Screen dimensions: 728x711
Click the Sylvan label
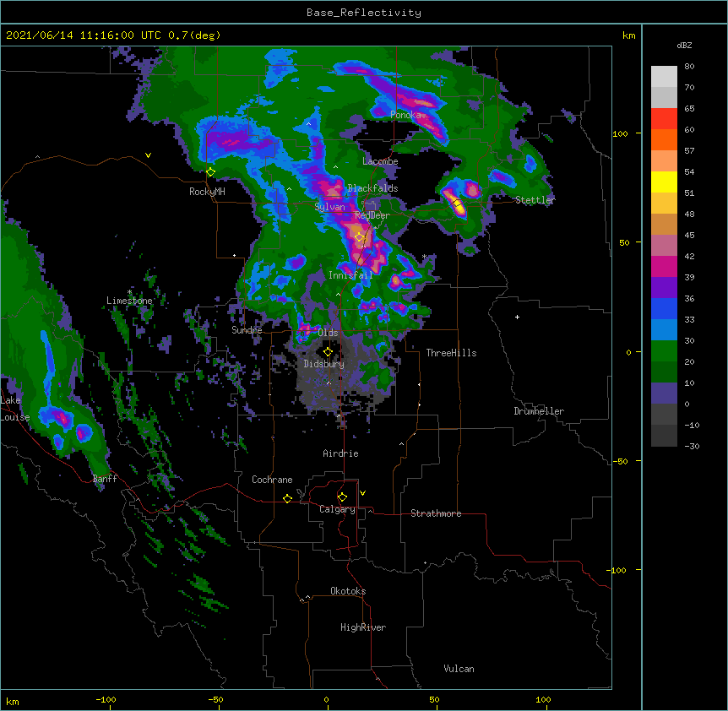click(329, 208)
